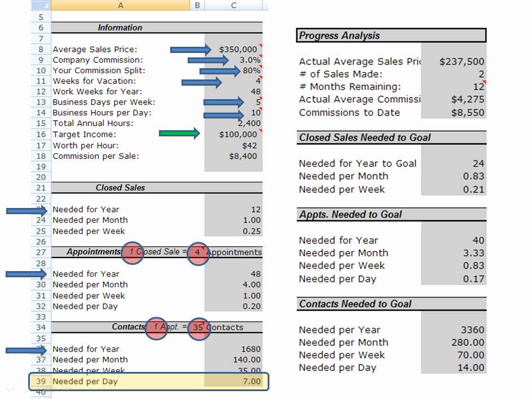This screenshot has width=532, height=399.
Task: Click the Average Sales Price label
Action: tap(95, 49)
